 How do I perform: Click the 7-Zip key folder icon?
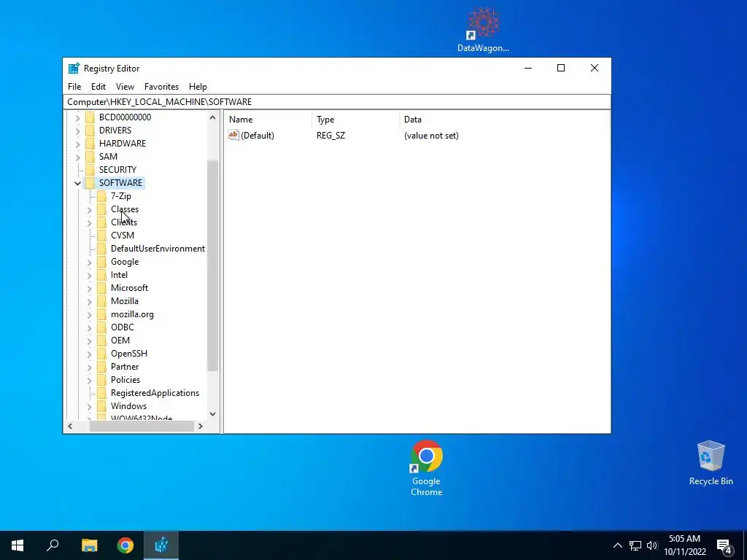click(101, 195)
